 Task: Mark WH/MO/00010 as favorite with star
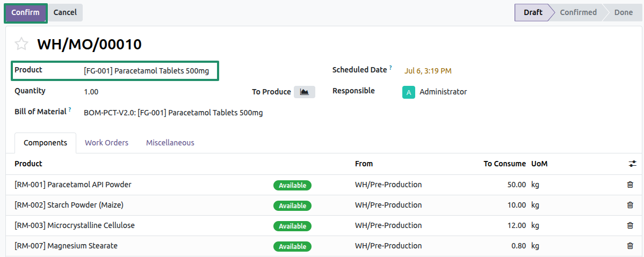[x=21, y=44]
